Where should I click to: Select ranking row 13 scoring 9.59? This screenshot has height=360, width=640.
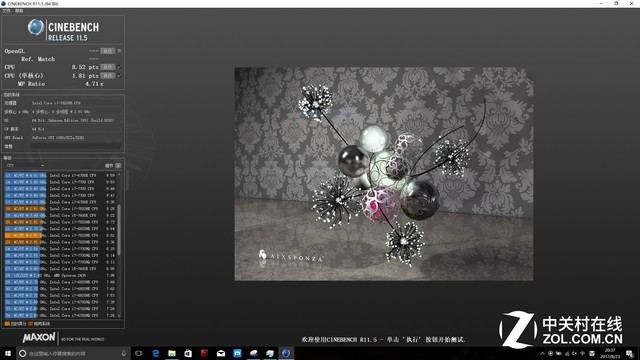tap(60, 176)
